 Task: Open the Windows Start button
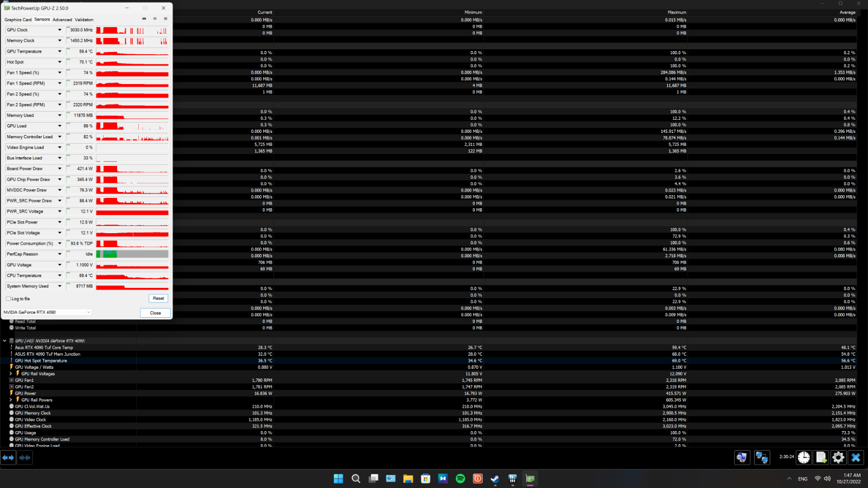339,478
